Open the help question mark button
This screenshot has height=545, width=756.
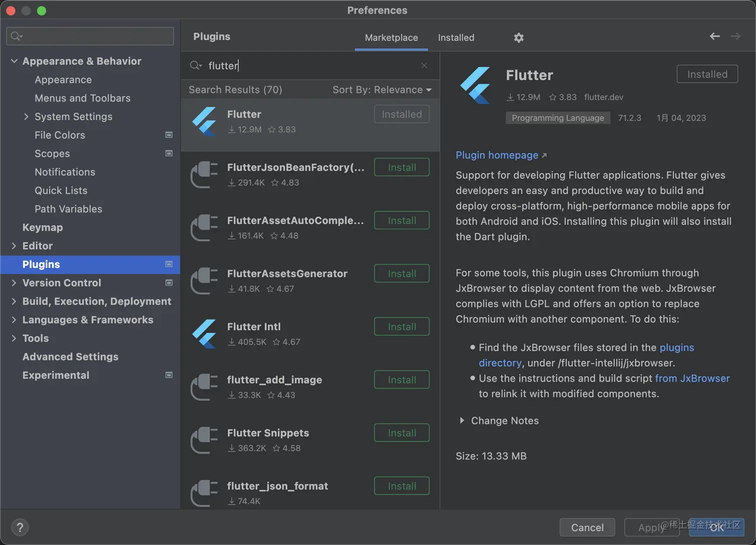(19, 527)
